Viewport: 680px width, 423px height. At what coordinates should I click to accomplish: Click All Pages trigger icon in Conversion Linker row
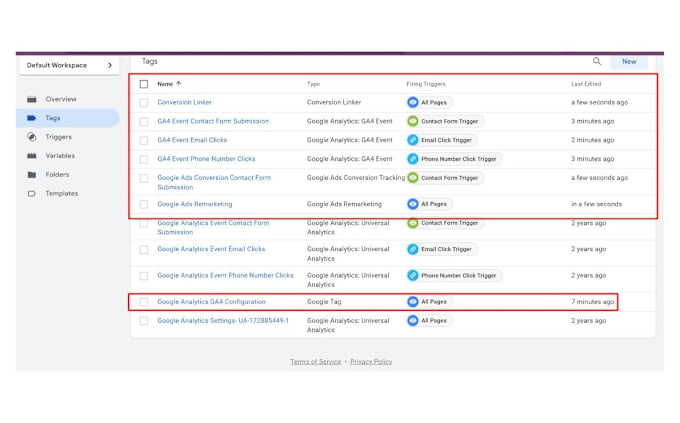pos(413,102)
